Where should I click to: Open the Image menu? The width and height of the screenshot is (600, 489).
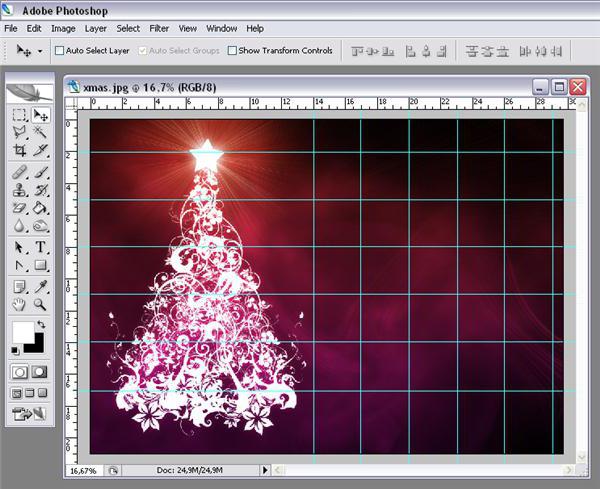(x=63, y=28)
